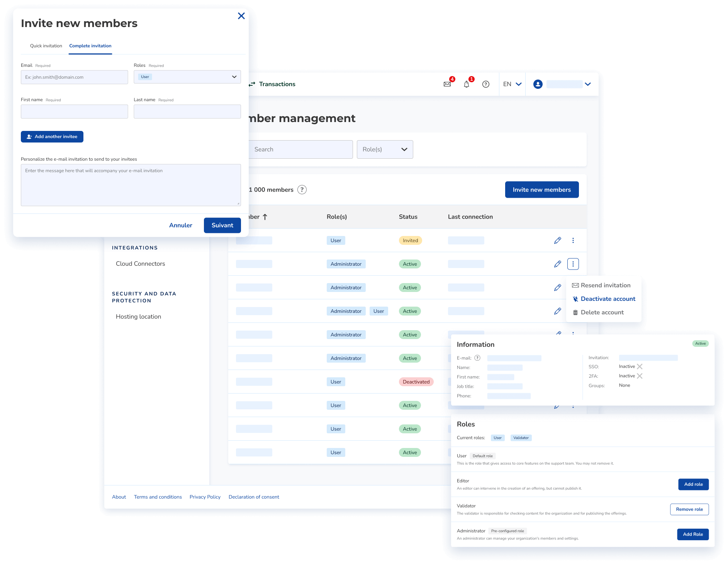Screen dimensions: 728x565
Task: Click the Email input field
Action: pyautogui.click(x=75, y=77)
